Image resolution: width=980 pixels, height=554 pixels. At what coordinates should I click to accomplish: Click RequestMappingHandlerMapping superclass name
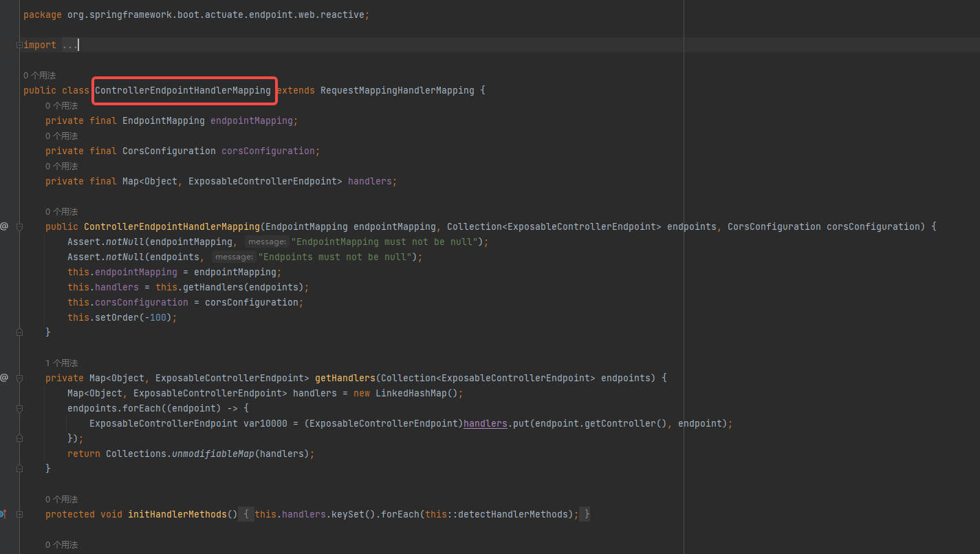[398, 90]
